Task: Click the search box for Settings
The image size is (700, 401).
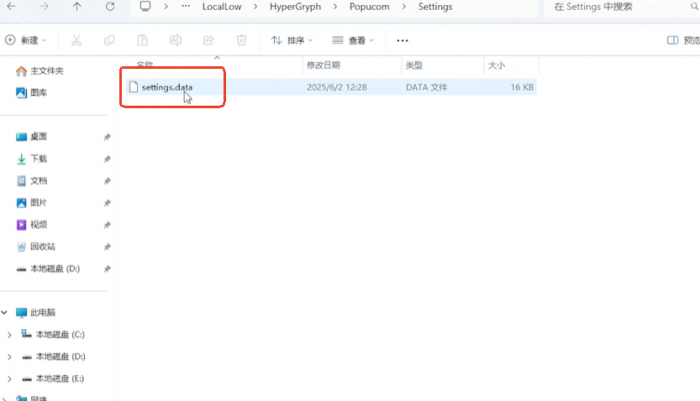Action: pos(620,7)
